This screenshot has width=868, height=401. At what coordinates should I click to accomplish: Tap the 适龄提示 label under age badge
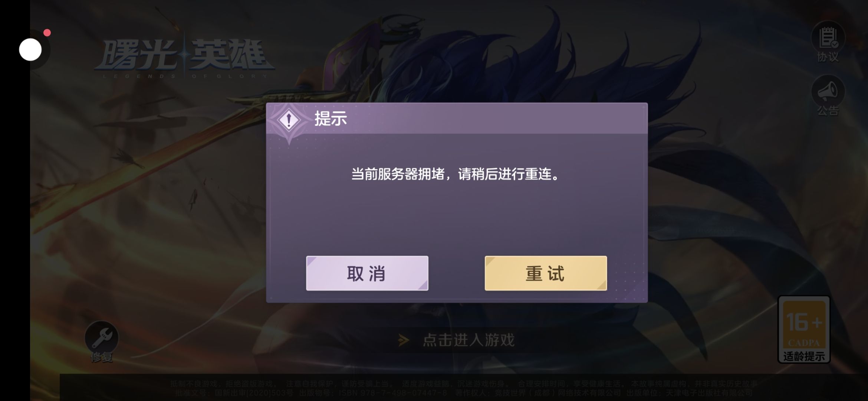click(x=804, y=356)
